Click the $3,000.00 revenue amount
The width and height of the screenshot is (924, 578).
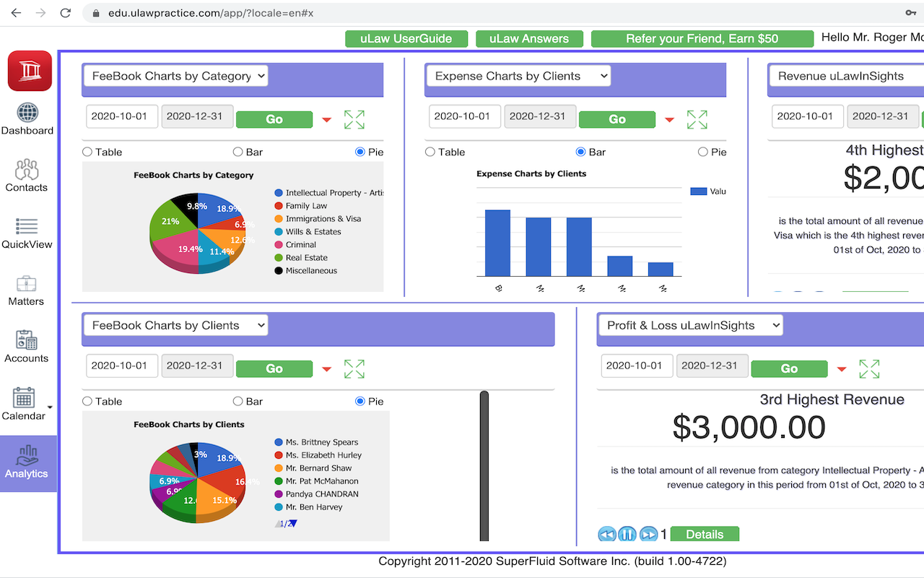[749, 427]
